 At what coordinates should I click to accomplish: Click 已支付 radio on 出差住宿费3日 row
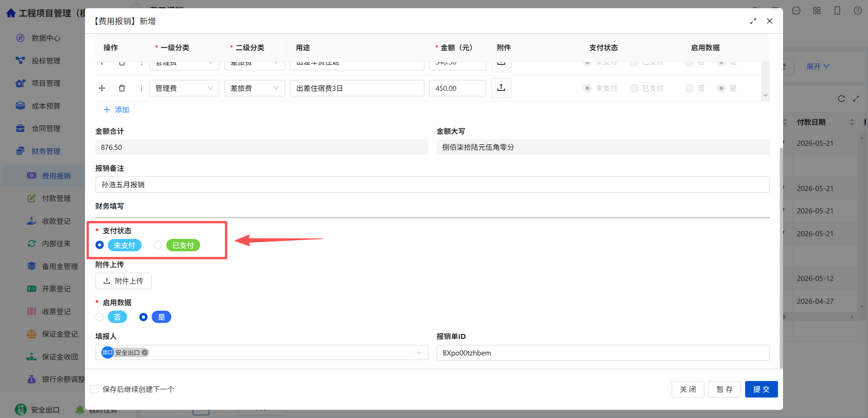tap(634, 88)
